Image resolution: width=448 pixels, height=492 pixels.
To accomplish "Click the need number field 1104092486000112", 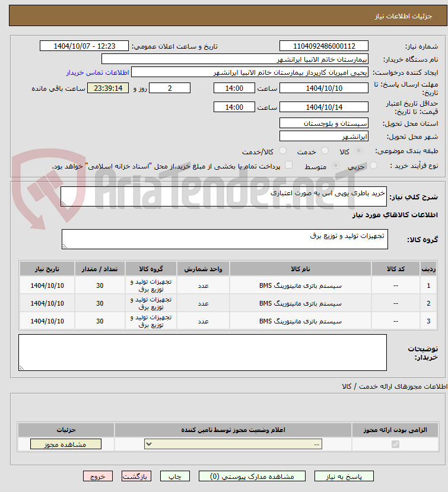I will point(324,46).
